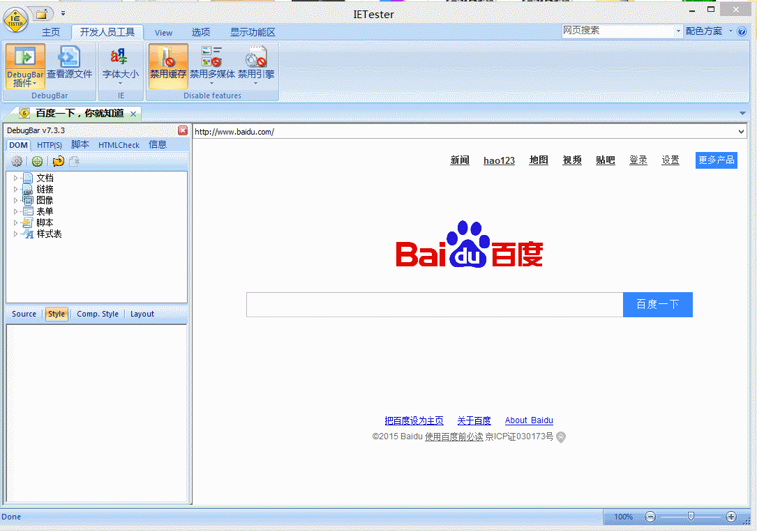
Task: Click the Baidu logo image
Action: point(470,244)
